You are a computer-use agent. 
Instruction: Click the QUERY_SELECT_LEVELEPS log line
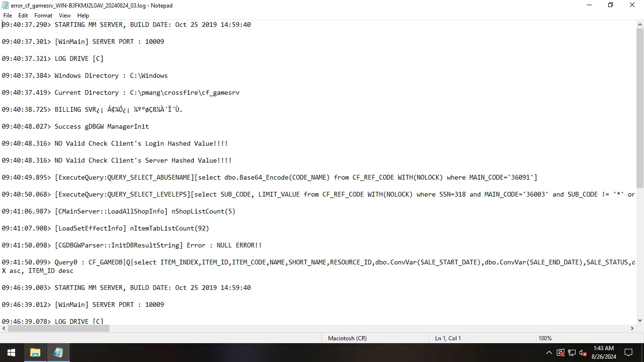pyautogui.click(x=318, y=194)
